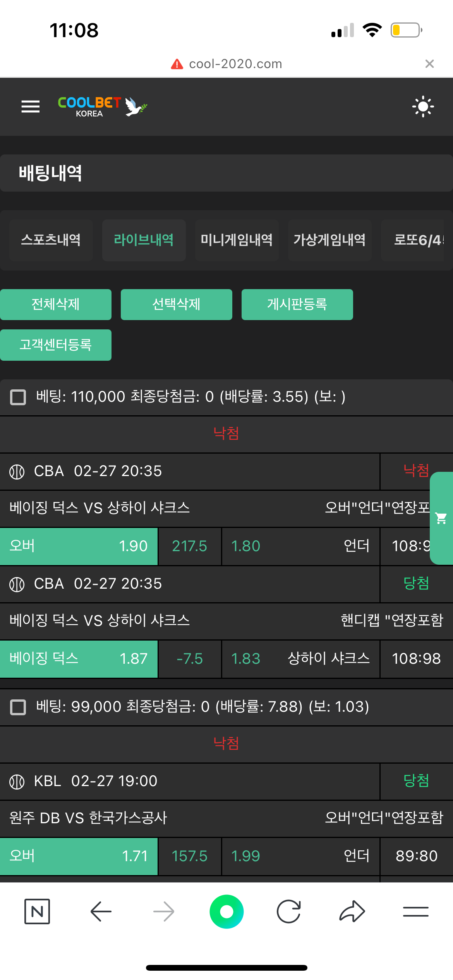This screenshot has height=980, width=453.
Task: Go back with browser back arrow
Action: click(x=101, y=911)
